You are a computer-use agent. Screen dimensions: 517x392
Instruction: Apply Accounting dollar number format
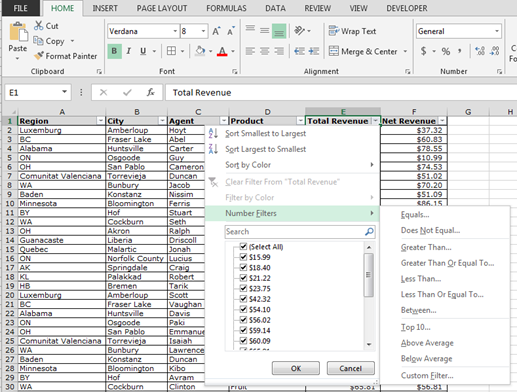[423, 51]
